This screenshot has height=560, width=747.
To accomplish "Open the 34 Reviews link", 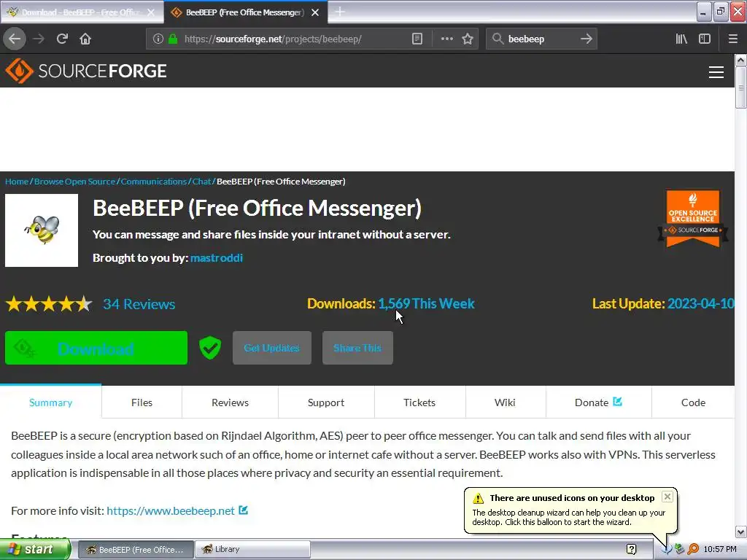I will click(139, 304).
